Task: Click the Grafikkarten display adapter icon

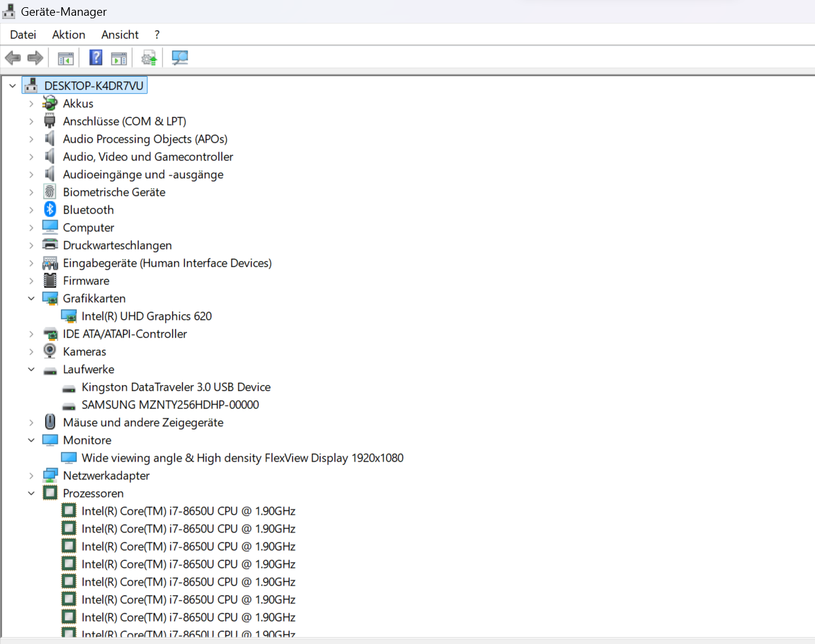Action: click(50, 298)
